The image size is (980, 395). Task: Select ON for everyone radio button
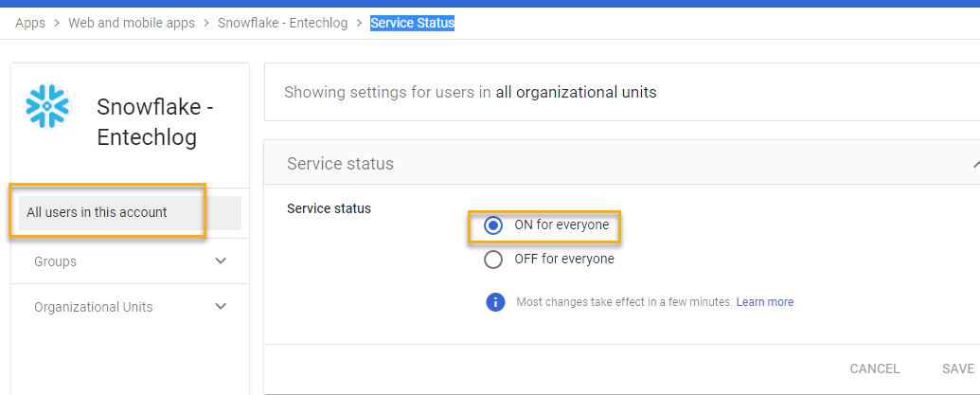(493, 225)
